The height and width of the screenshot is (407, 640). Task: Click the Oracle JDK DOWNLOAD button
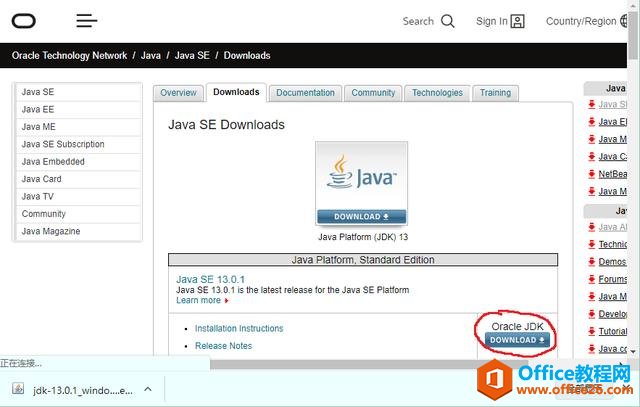517,340
